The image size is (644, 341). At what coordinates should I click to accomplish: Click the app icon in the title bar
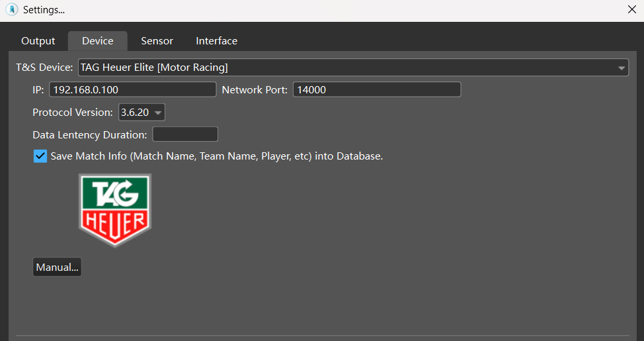click(x=11, y=10)
